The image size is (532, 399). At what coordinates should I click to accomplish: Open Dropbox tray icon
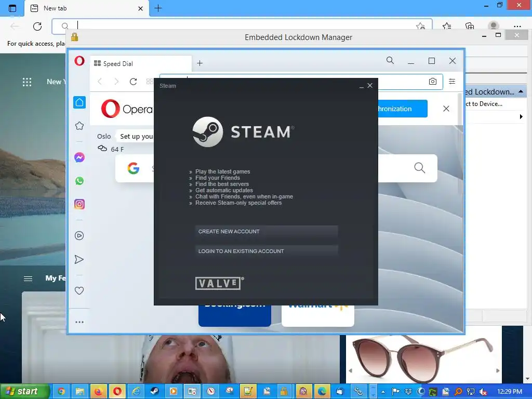tap(408, 392)
